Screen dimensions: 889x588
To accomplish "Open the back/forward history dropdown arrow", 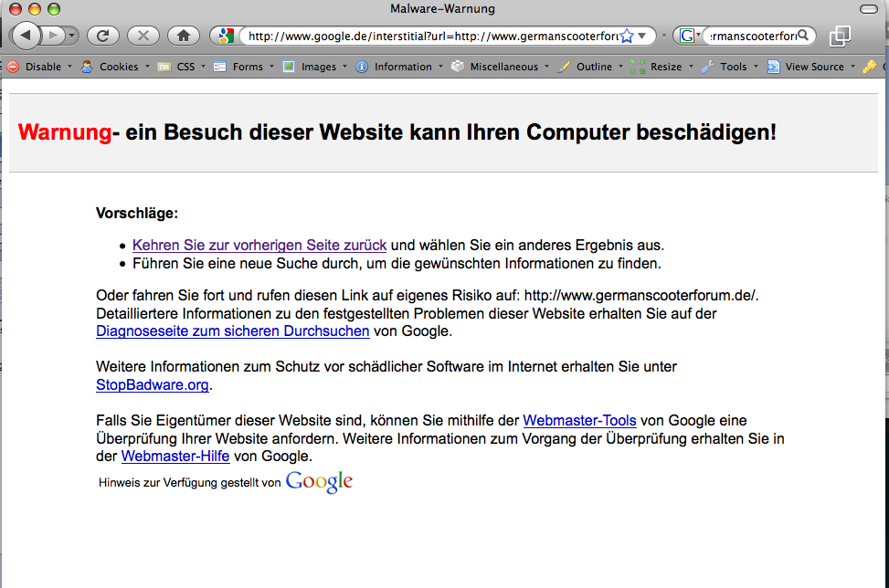I will click(71, 36).
